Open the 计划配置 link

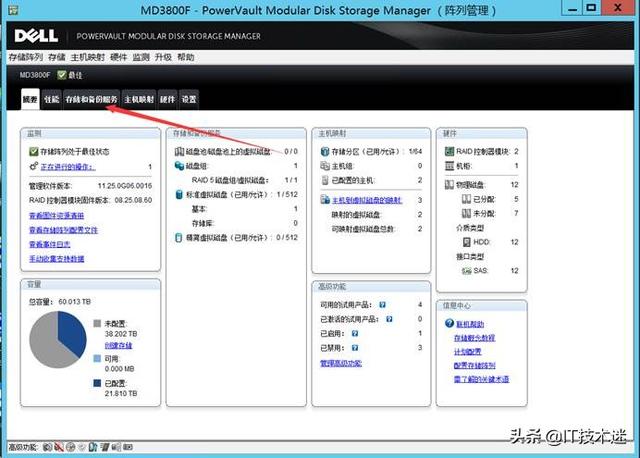tap(468, 351)
